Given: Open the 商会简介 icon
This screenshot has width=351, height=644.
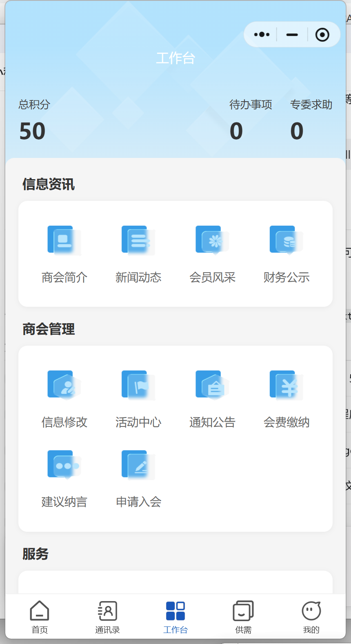Looking at the screenshot, I should (x=64, y=240).
